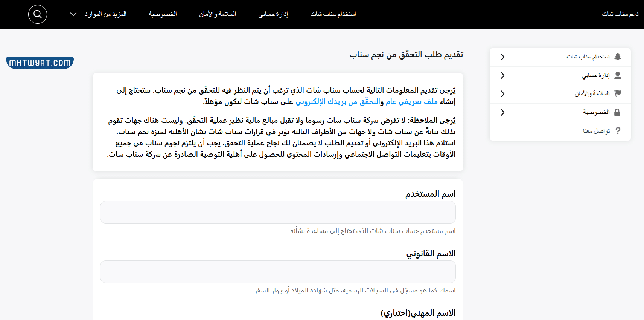Click the lock icon for الخصوصية
The width and height of the screenshot is (644, 320).
[617, 112]
